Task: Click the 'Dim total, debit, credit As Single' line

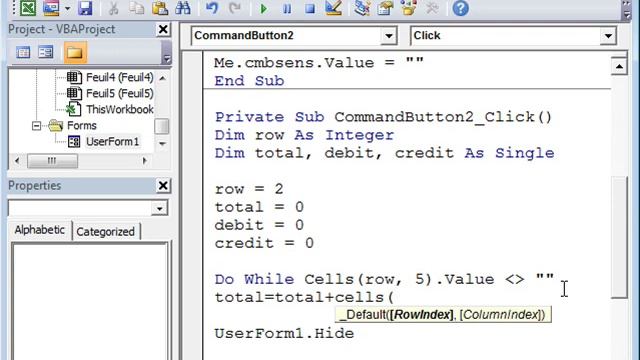Action: (x=384, y=153)
